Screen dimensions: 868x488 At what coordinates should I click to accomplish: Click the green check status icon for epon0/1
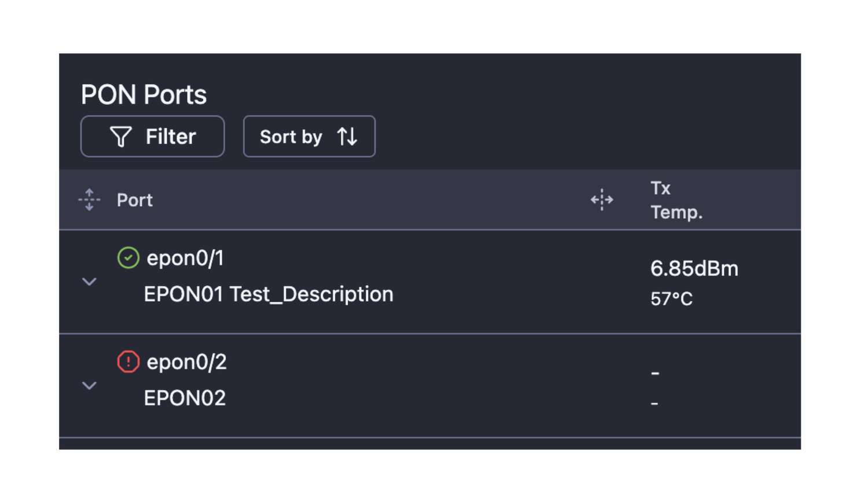click(x=128, y=258)
